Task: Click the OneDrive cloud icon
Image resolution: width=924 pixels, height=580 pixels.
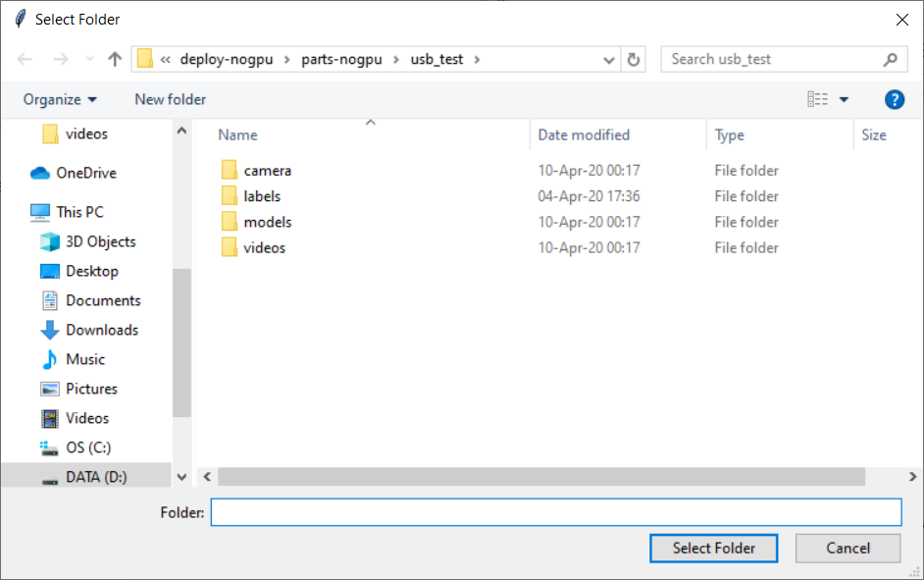Action: (40, 173)
